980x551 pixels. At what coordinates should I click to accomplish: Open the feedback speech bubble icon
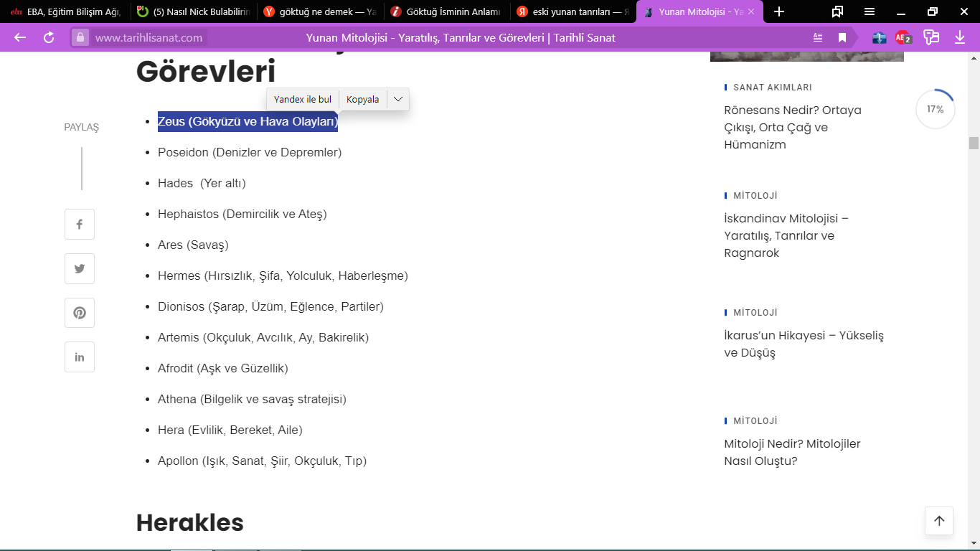(x=931, y=37)
